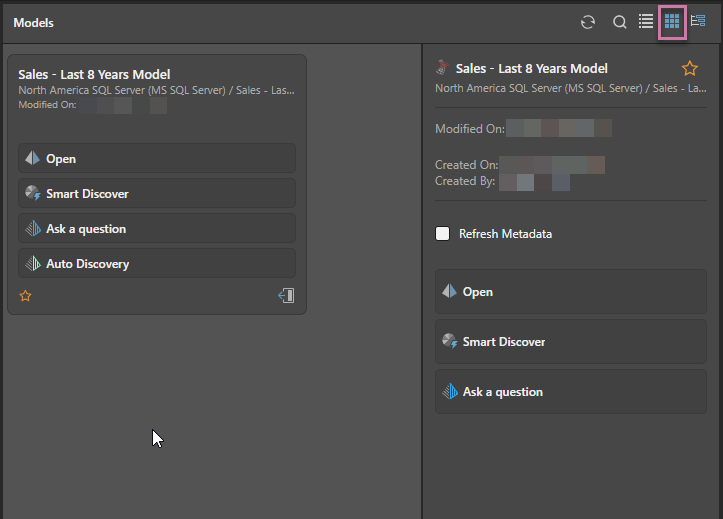Click the panel arrow icon on model card

pyautogui.click(x=286, y=296)
